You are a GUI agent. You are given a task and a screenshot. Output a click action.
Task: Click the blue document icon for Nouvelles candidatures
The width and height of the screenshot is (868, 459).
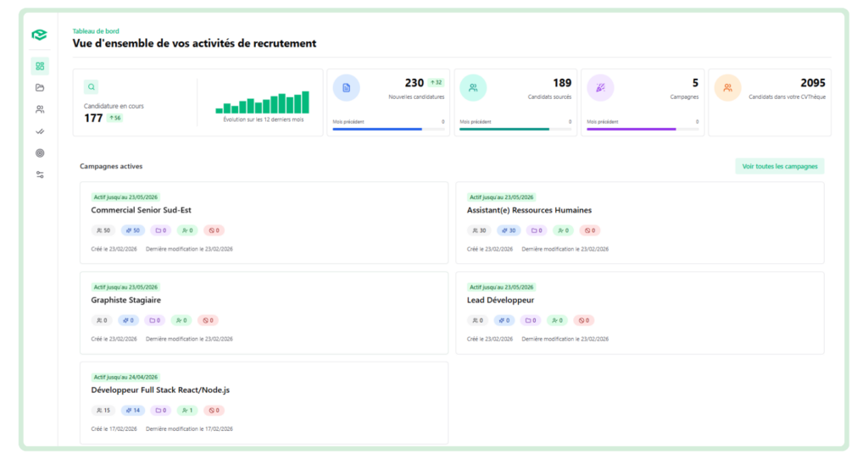(x=346, y=87)
